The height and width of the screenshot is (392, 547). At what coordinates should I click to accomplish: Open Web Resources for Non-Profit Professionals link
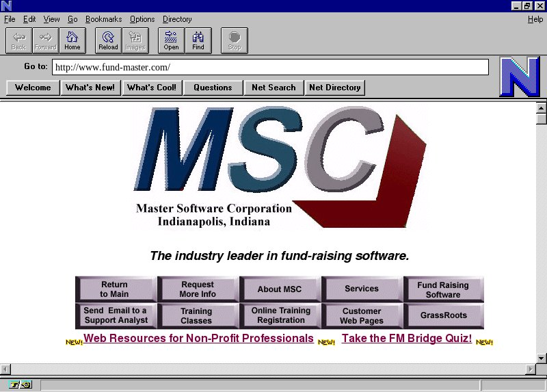pyautogui.click(x=198, y=339)
